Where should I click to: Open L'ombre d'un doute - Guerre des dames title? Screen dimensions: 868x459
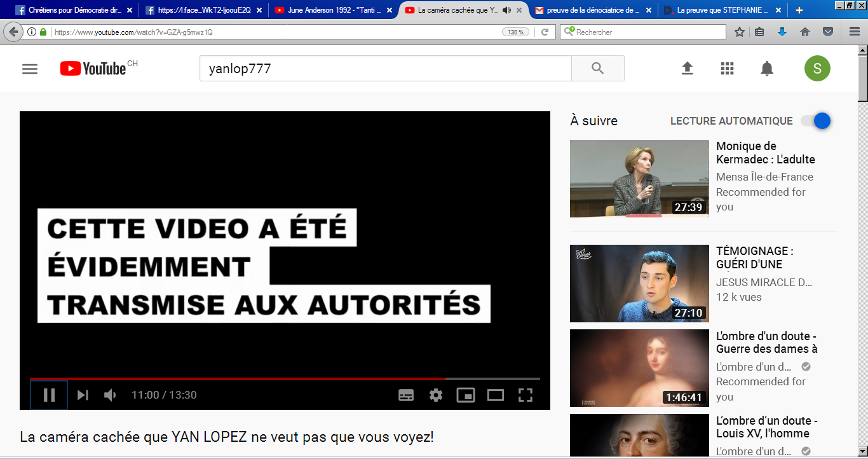[767, 342]
